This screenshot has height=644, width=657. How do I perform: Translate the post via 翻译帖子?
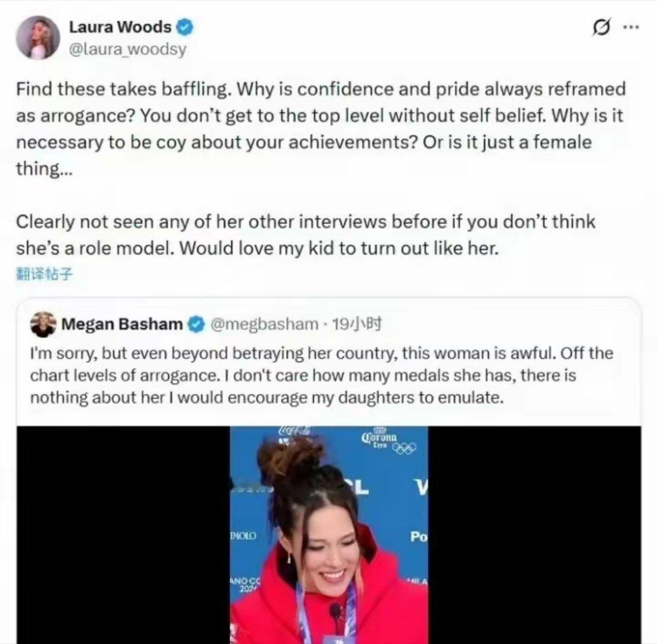44,274
